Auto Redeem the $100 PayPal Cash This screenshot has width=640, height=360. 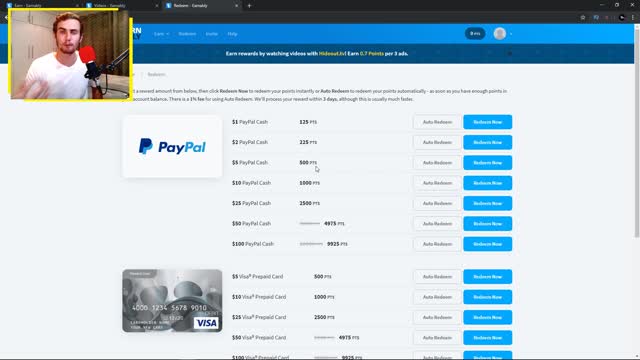coord(437,244)
